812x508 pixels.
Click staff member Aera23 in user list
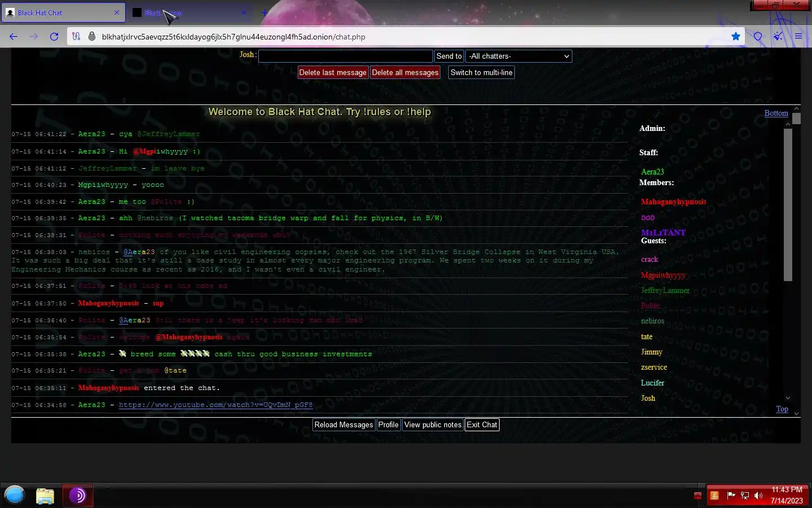(652, 172)
